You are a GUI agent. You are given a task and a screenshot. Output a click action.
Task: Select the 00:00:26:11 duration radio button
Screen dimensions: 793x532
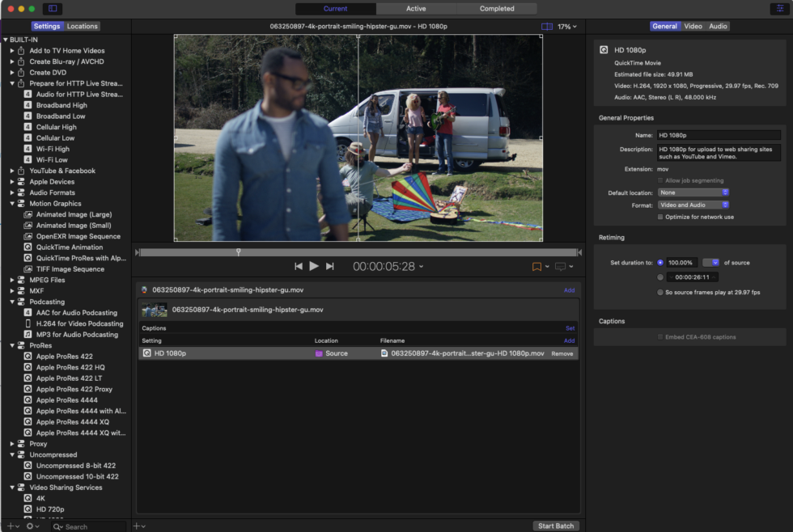click(x=660, y=277)
